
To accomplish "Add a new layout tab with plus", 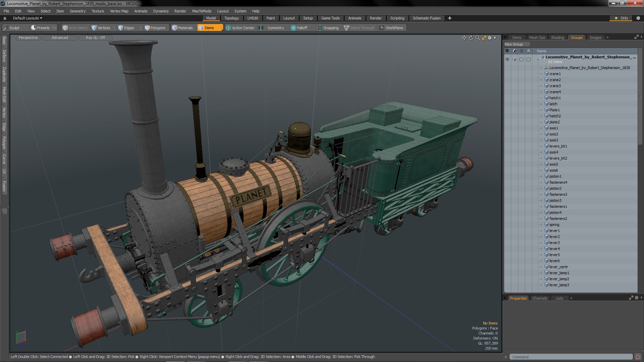I will (449, 18).
